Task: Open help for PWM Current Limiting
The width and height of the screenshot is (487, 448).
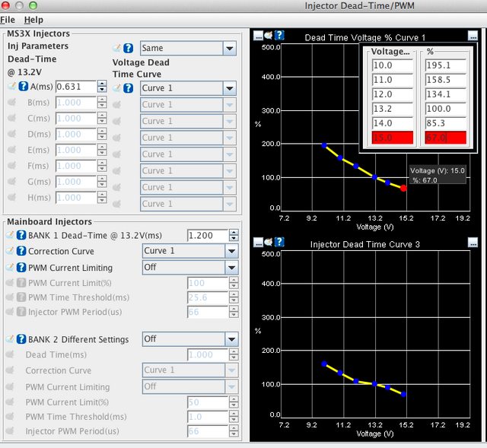Action: (x=23, y=268)
